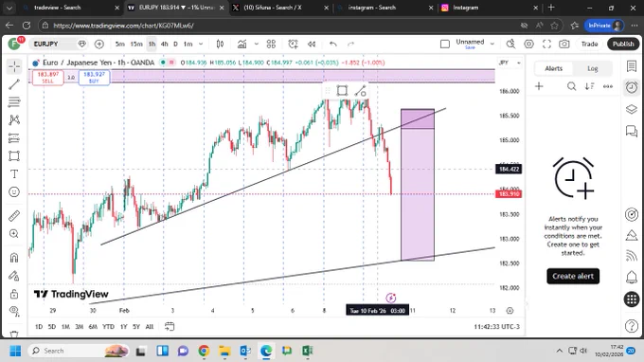Expand the timeframe intervals dropdown
Viewport: 644px width, 362px height.
[x=201, y=44]
